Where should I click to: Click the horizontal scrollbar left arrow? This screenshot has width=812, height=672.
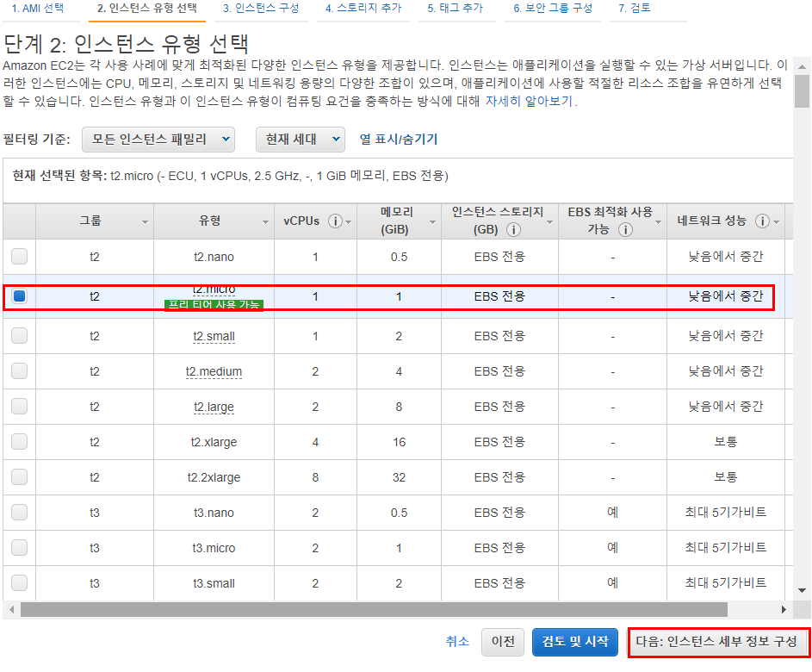click(11, 609)
